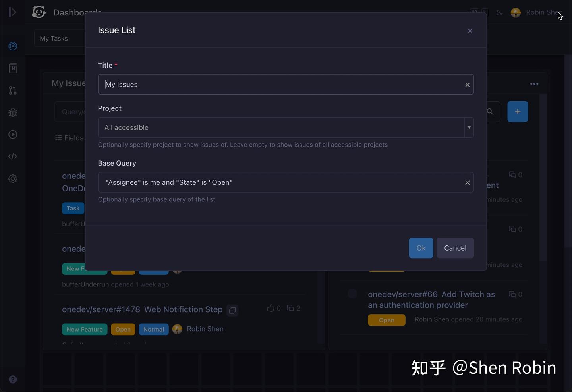Open Builds play icon in sidebar
This screenshot has width=572, height=392.
pyautogui.click(x=13, y=135)
